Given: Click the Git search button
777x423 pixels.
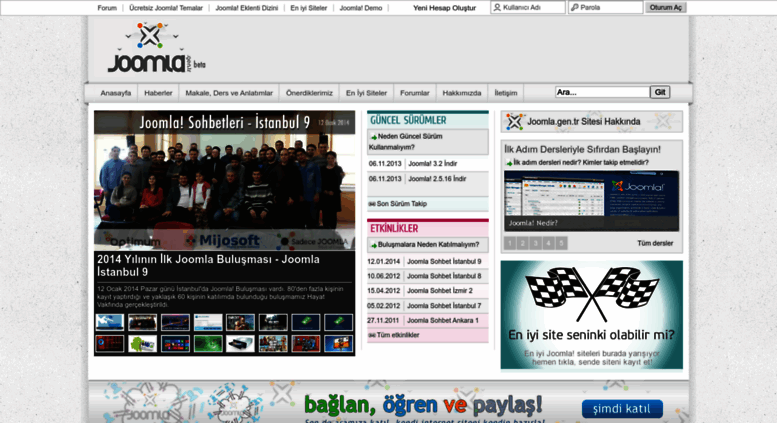Looking at the screenshot, I should tap(660, 92).
